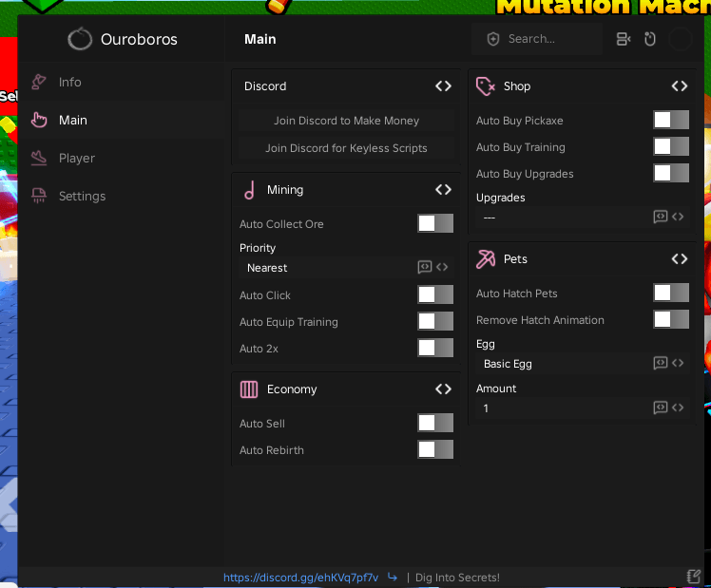Click Join Discord for Keyless Scripts
The height and width of the screenshot is (588, 711).
click(x=346, y=148)
